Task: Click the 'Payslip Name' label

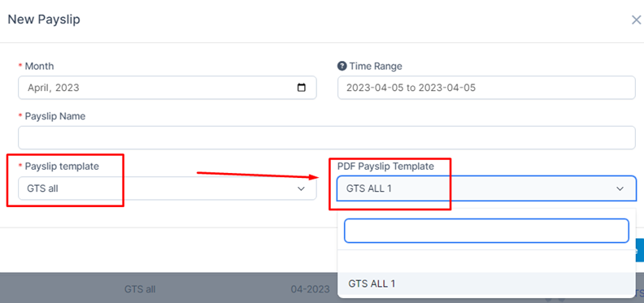Action: coord(55,116)
